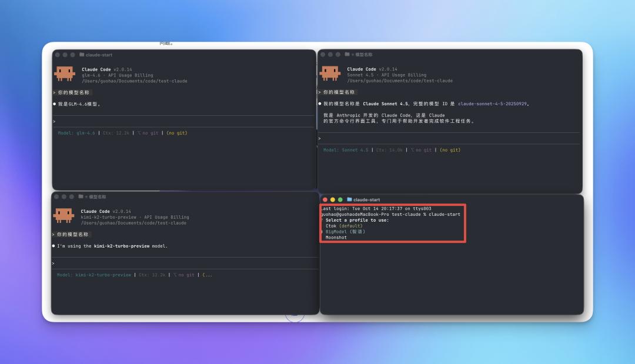Click the test-claude path in kimi window
The height and width of the screenshot is (364, 635).
pyautogui.click(x=133, y=223)
